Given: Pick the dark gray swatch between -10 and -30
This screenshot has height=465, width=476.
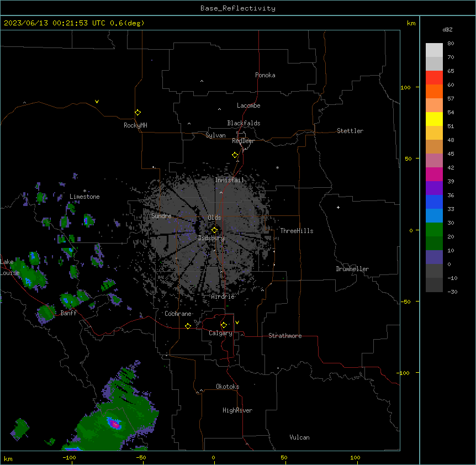Looking at the screenshot, I should tap(434, 285).
